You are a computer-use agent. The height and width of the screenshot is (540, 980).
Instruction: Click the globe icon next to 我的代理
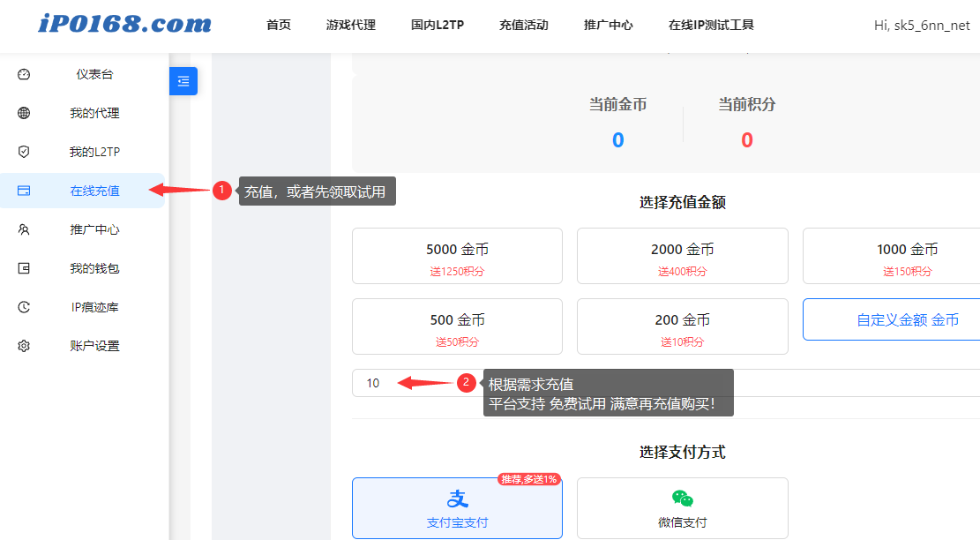tap(24, 113)
